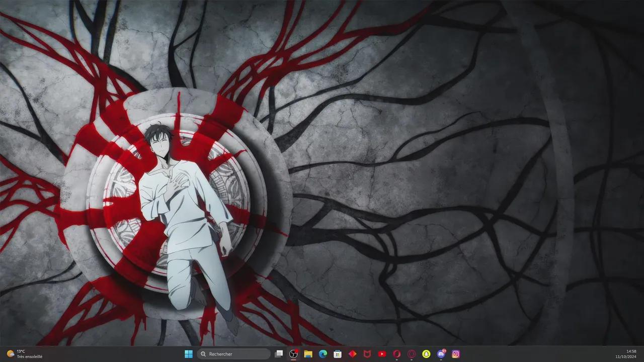Open Discord with the notification badge
The image size is (644, 362).
point(441,354)
